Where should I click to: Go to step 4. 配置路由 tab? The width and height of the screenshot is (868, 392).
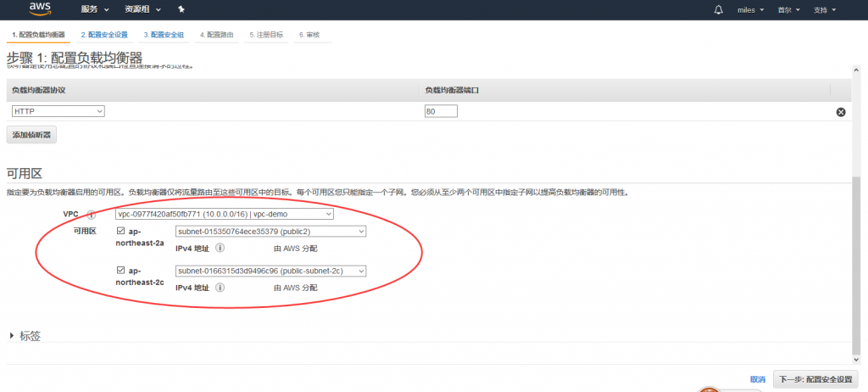tap(216, 35)
